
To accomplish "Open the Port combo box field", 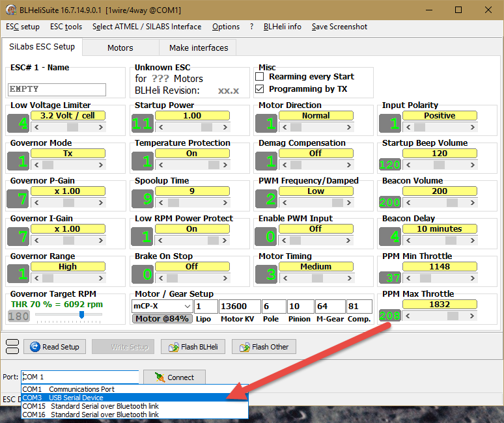I will click(80, 377).
